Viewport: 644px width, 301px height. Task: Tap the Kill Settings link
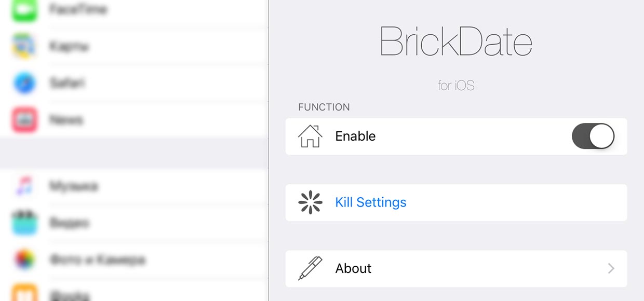tap(371, 202)
